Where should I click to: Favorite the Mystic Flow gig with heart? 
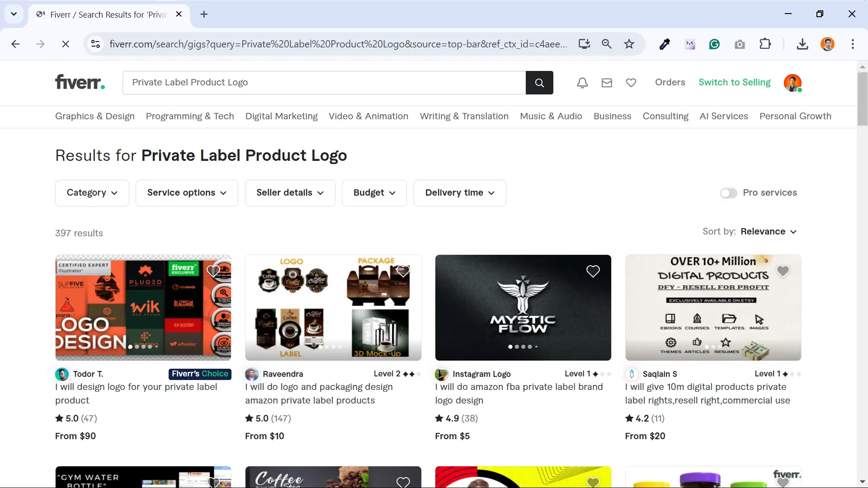click(593, 271)
